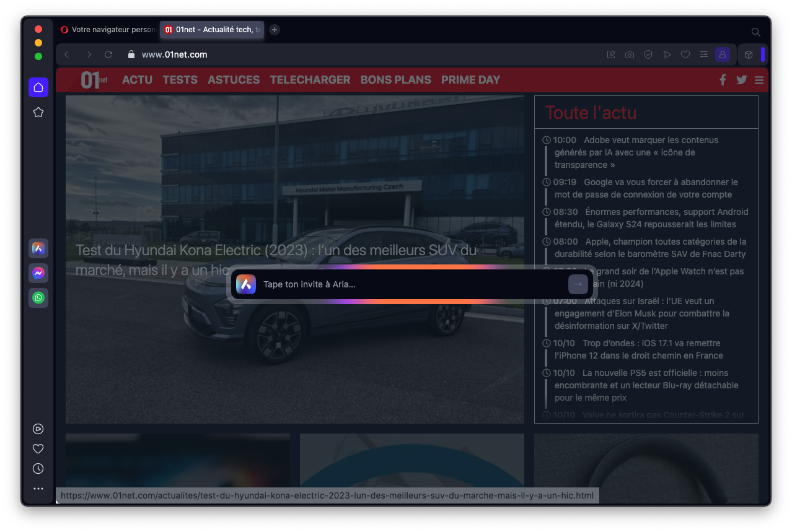Screen dimensions: 792x532
Task: Add page to bookmarks with address bar heart
Action: point(685,55)
